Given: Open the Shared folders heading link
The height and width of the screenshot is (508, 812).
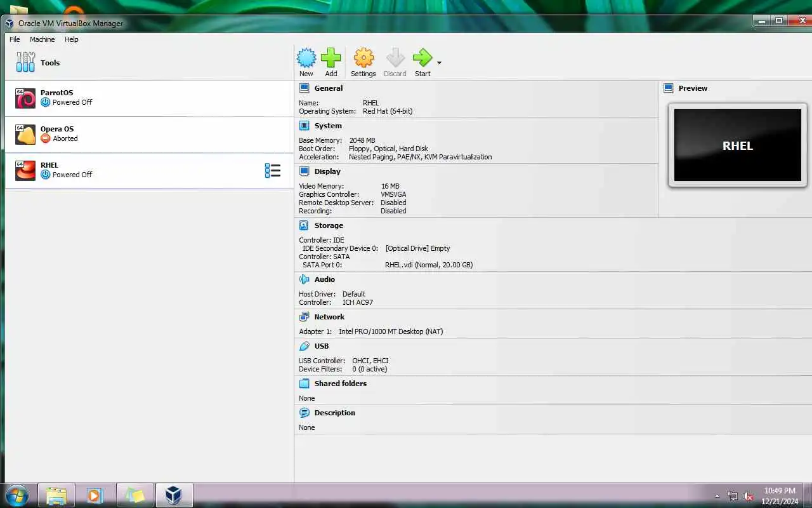Looking at the screenshot, I should coord(341,384).
